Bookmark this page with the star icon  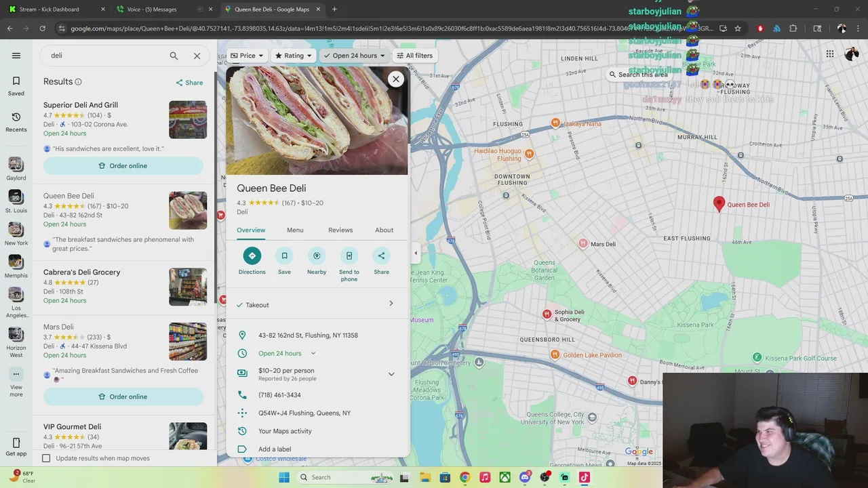tap(738, 28)
